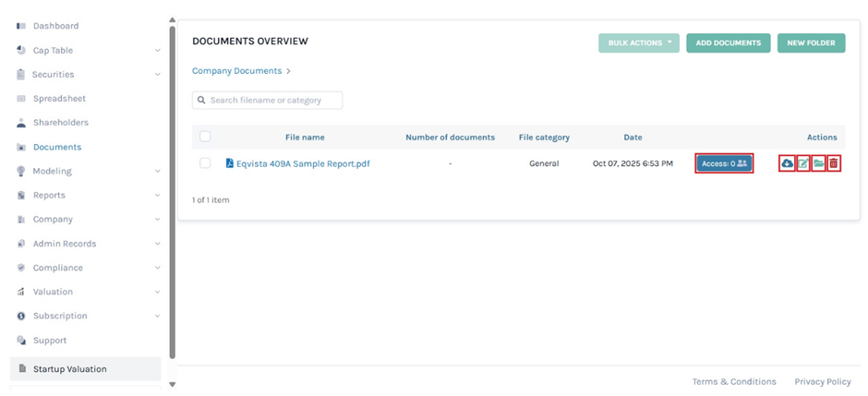Click the red delete trash icon
The image size is (868, 396).
834,163
